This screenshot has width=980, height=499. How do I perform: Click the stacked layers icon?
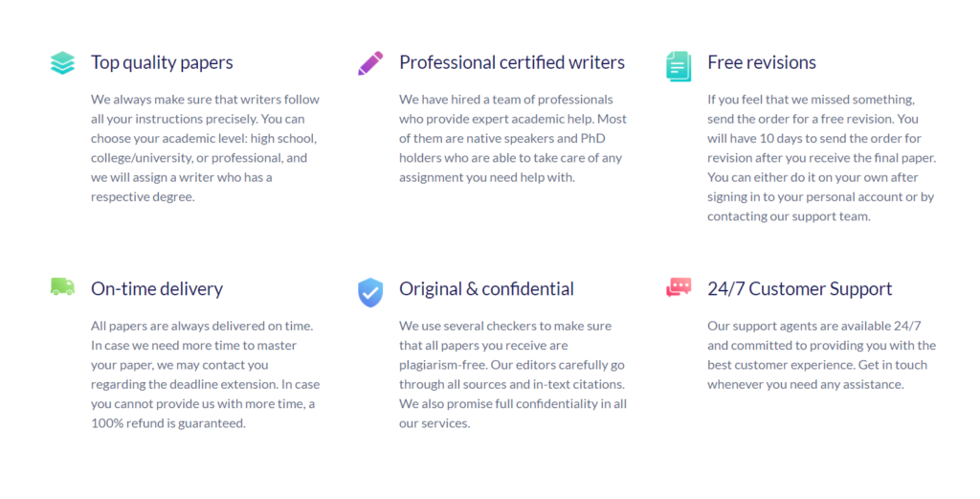click(62, 63)
